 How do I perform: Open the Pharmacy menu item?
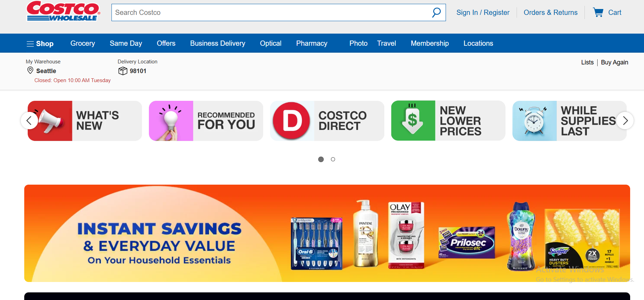[312, 43]
